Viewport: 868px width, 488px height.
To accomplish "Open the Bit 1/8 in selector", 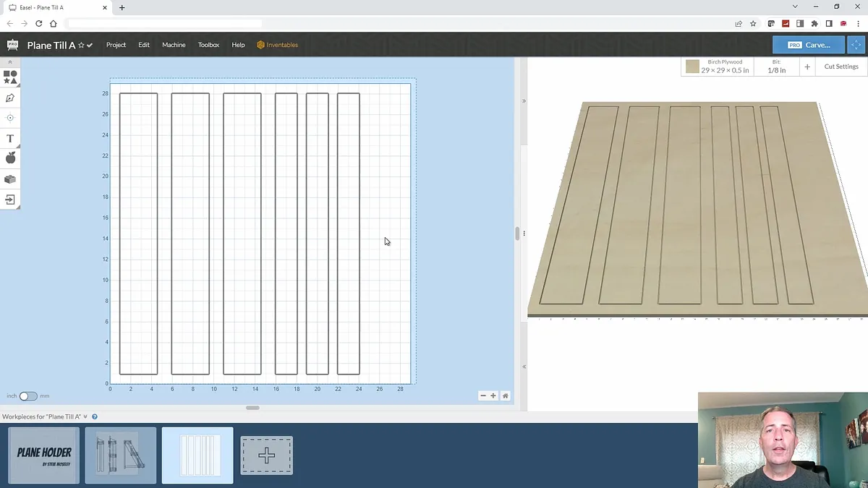I will (x=777, y=67).
